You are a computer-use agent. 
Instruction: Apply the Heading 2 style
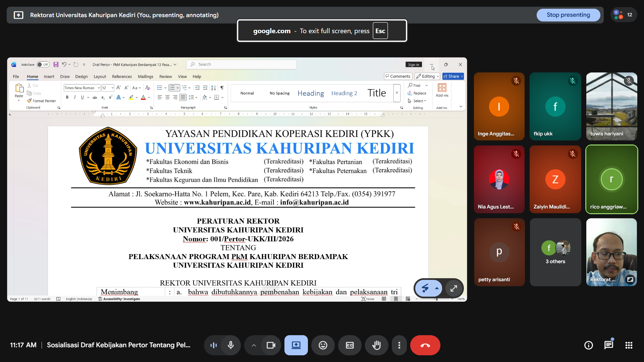[x=344, y=93]
